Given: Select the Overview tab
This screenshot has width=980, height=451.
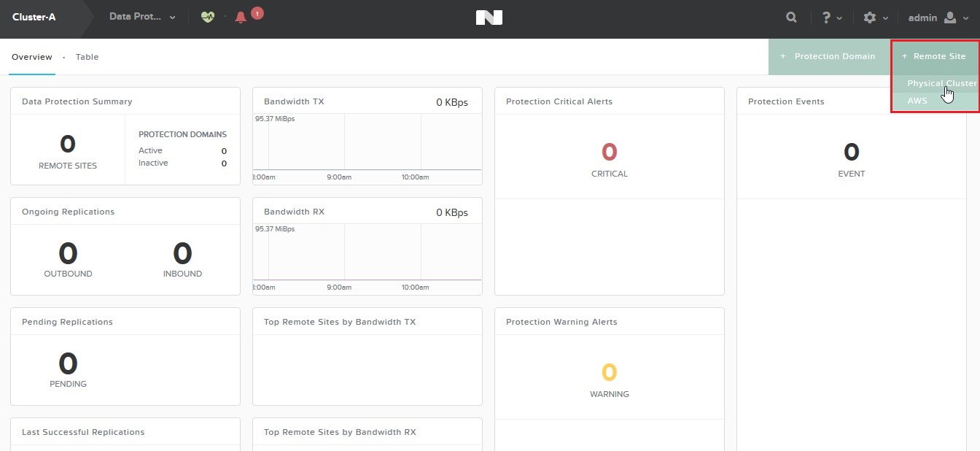Looking at the screenshot, I should click(x=32, y=57).
